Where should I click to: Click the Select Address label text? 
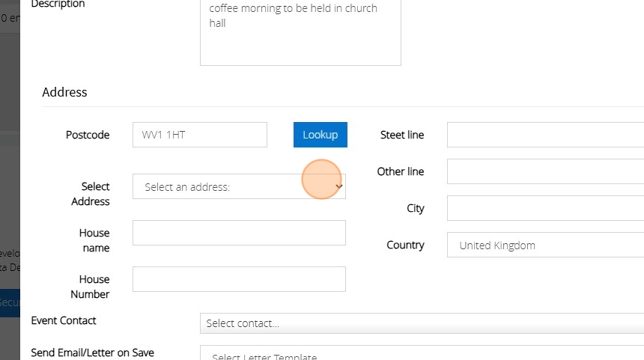tap(91, 194)
